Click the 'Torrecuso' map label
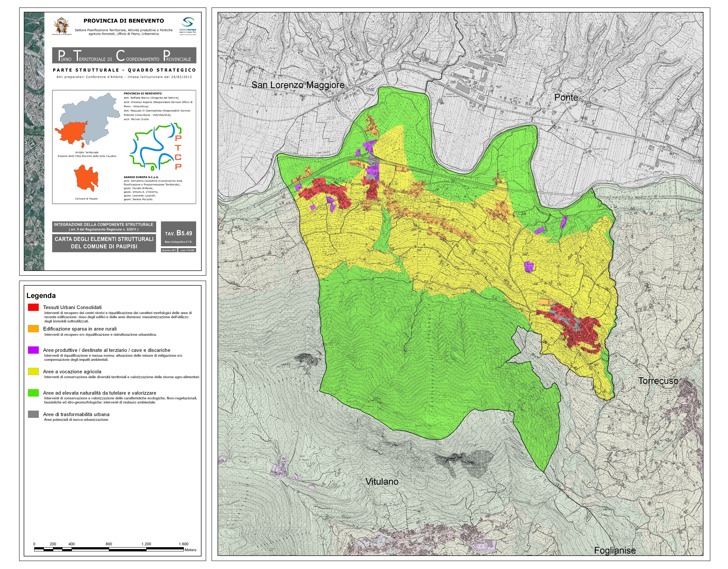 [658, 381]
